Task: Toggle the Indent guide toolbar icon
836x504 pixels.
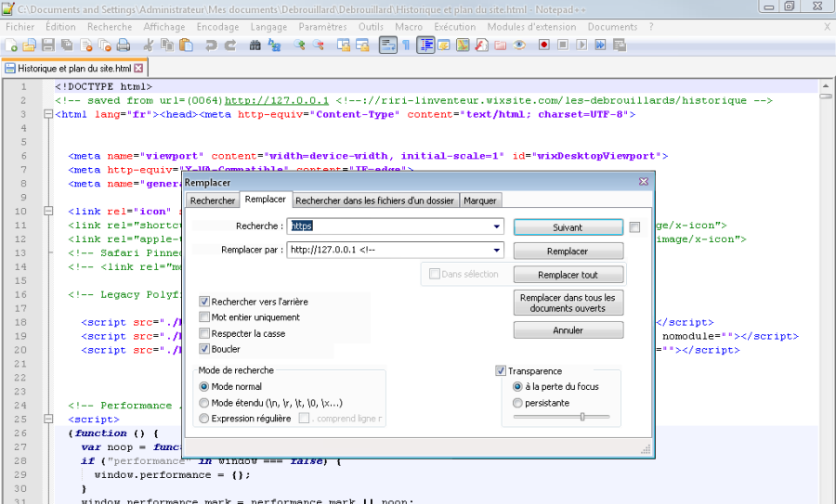Action: tap(425, 45)
